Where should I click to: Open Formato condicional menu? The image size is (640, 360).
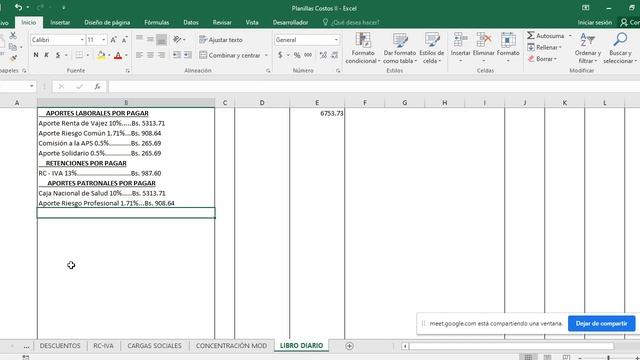click(x=362, y=48)
